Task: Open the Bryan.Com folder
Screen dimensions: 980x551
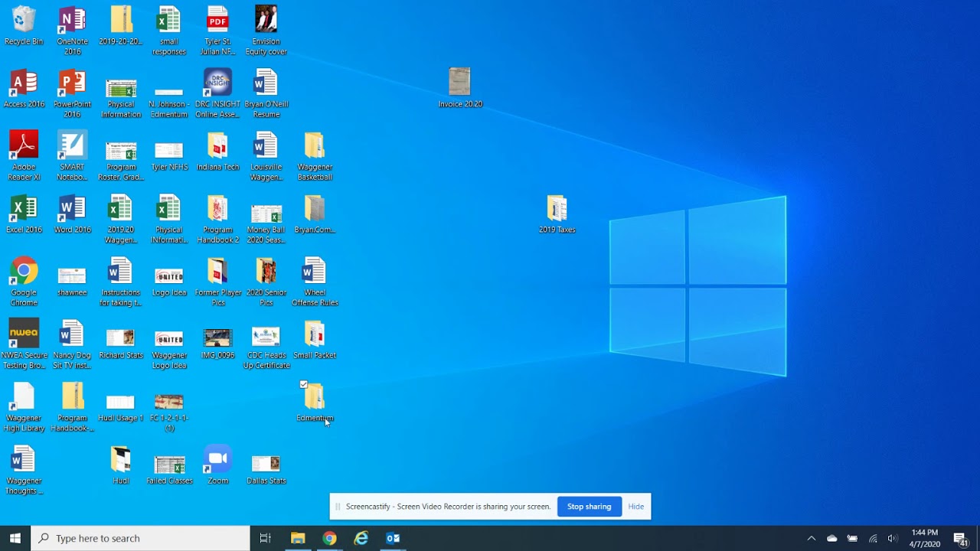Action: [x=315, y=214]
